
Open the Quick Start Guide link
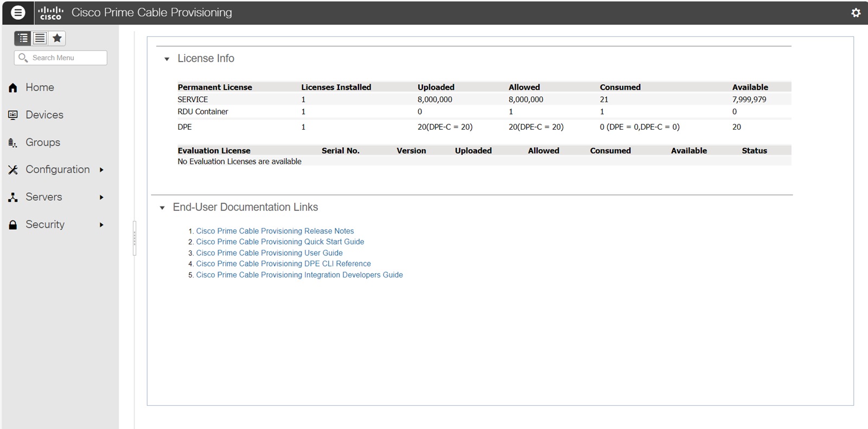pyautogui.click(x=280, y=242)
